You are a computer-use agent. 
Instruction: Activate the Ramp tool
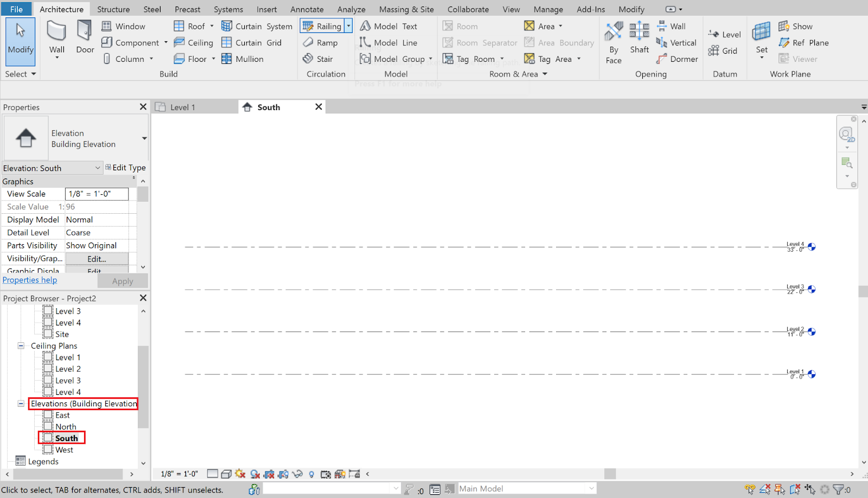[320, 42]
